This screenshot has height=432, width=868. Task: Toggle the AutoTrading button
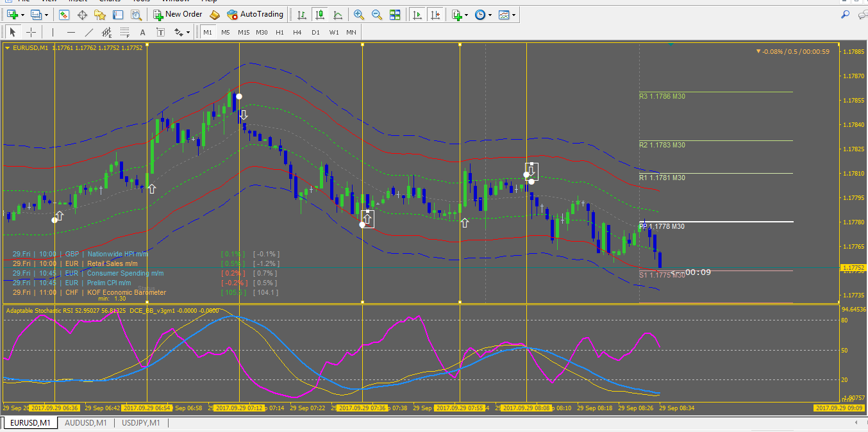pos(255,14)
